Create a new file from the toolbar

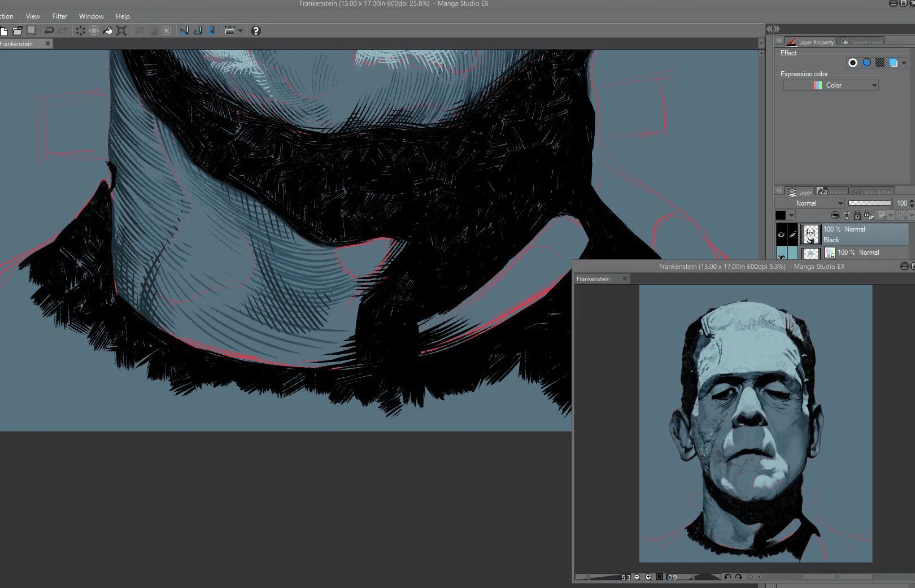3,31
